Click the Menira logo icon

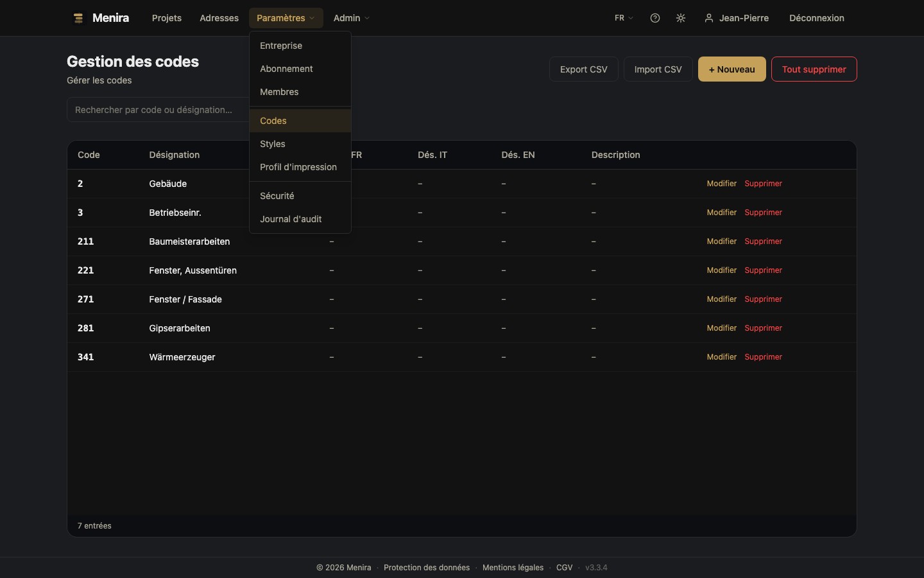pos(78,18)
